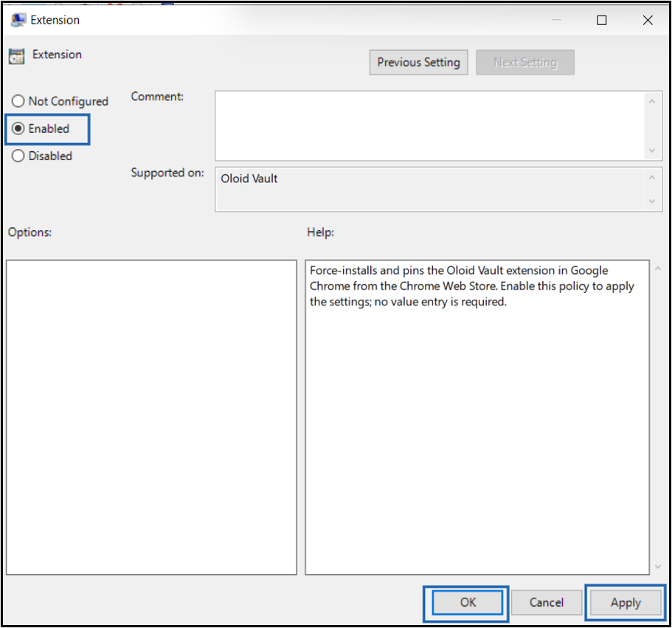
Task: Minimize the Extension dialog window
Action: [x=556, y=20]
